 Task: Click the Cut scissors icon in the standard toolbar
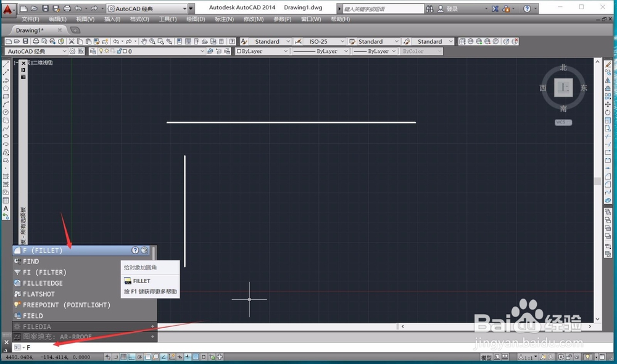[x=71, y=41]
